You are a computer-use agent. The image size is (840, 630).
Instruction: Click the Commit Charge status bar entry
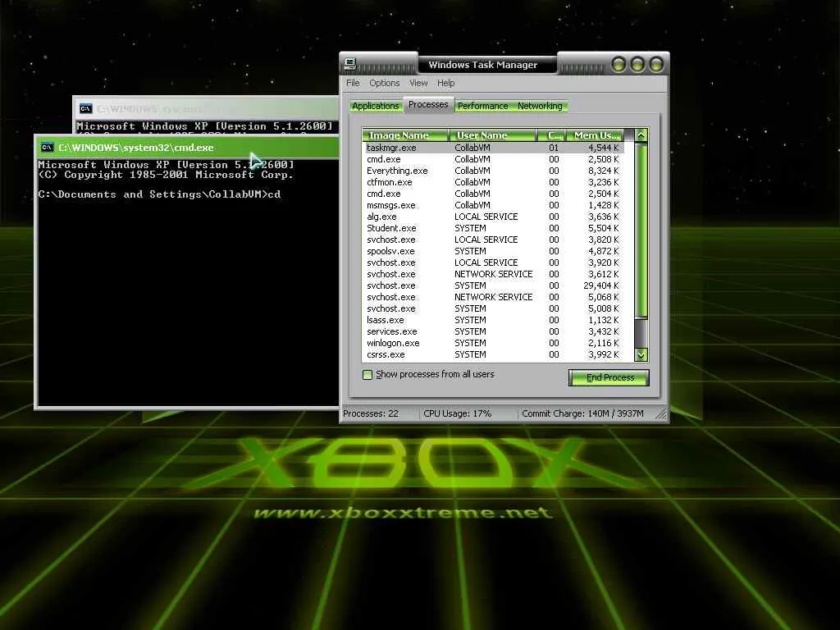coord(583,413)
